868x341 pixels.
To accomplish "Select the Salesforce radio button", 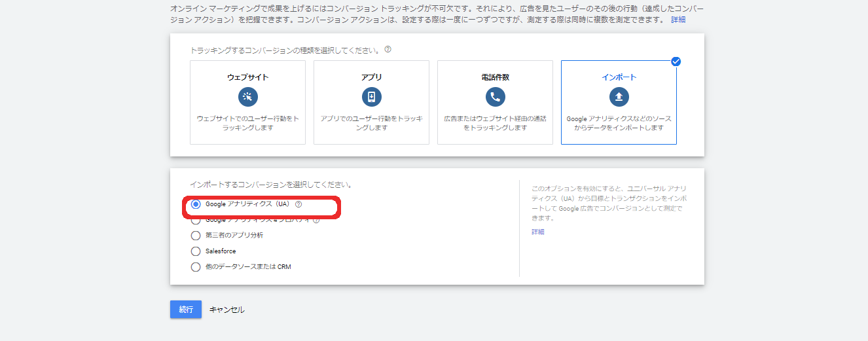I will pos(196,251).
